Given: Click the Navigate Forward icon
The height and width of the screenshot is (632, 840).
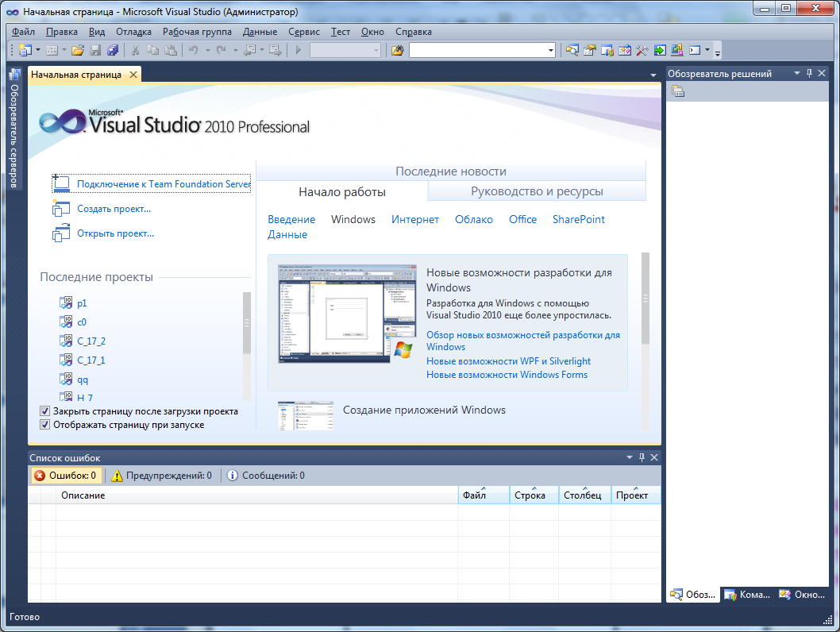Looking at the screenshot, I should coord(276,50).
